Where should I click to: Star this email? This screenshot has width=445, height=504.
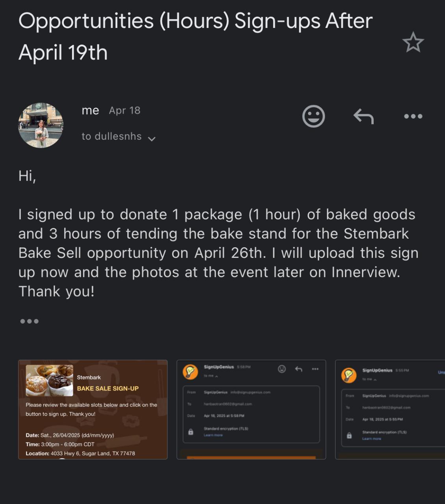[x=413, y=42]
